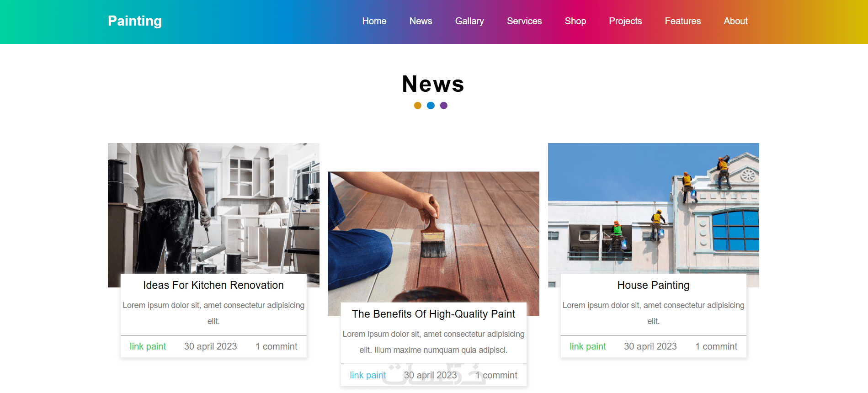This screenshot has height=393, width=868.
Task: Select Services in the navigation bar
Action: tap(524, 21)
